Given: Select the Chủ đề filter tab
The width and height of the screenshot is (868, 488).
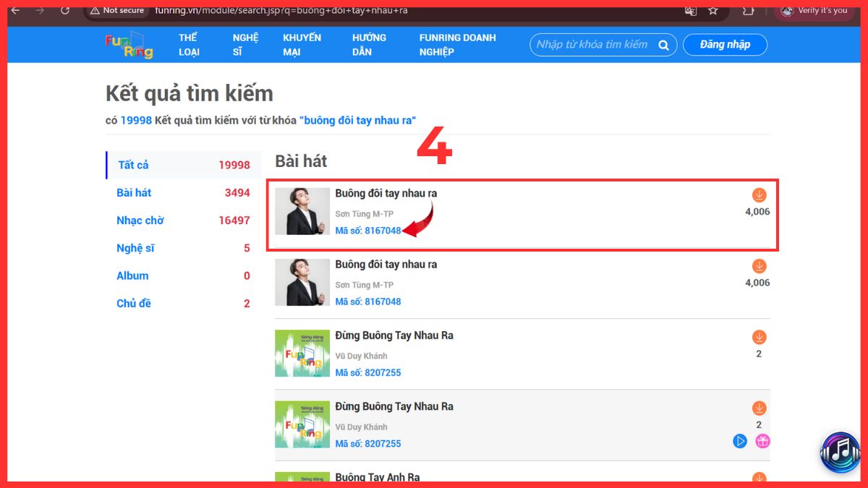Looking at the screenshot, I should pyautogui.click(x=184, y=304).
